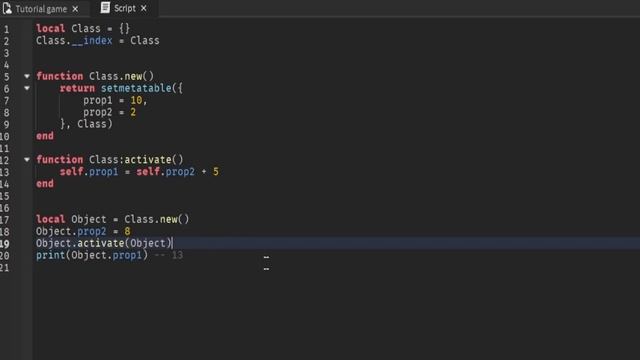Close the Tutorial game tab

75,9
